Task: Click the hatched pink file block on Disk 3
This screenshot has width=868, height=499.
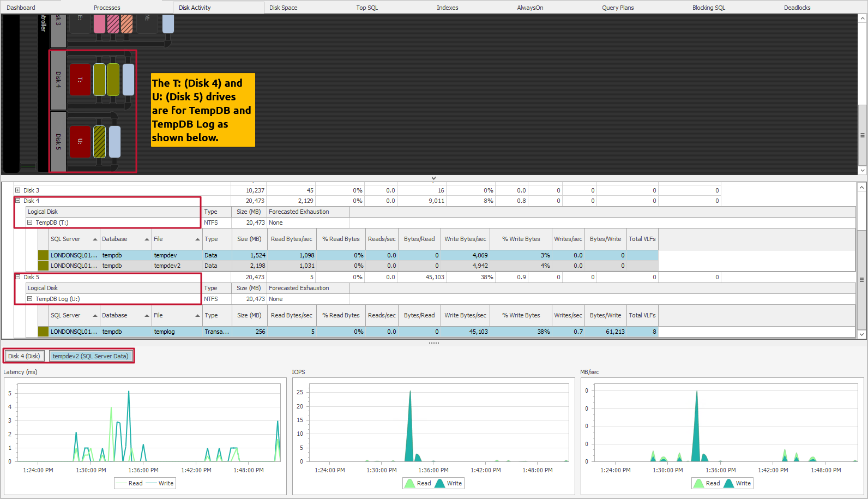Action: coord(113,24)
